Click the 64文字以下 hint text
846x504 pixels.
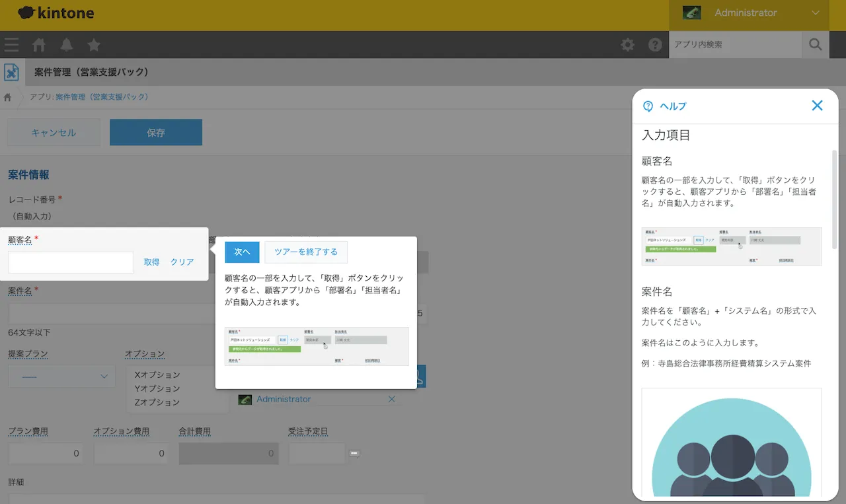pos(29,332)
